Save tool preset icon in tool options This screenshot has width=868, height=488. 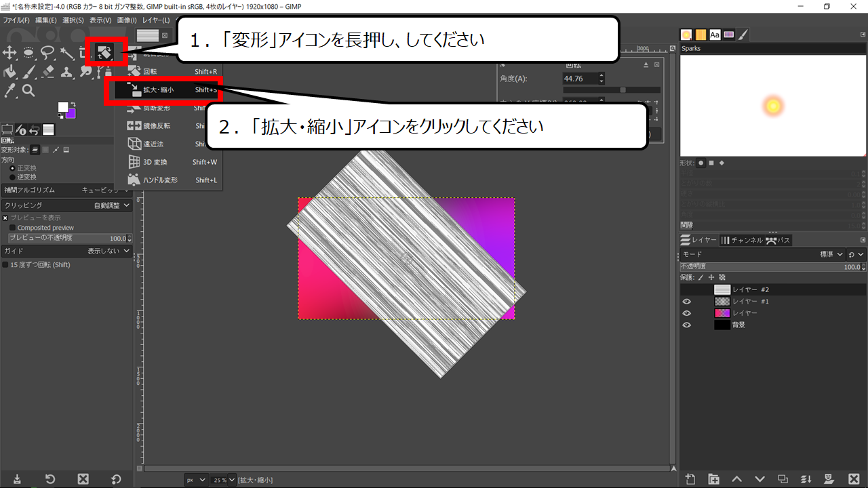(16, 479)
